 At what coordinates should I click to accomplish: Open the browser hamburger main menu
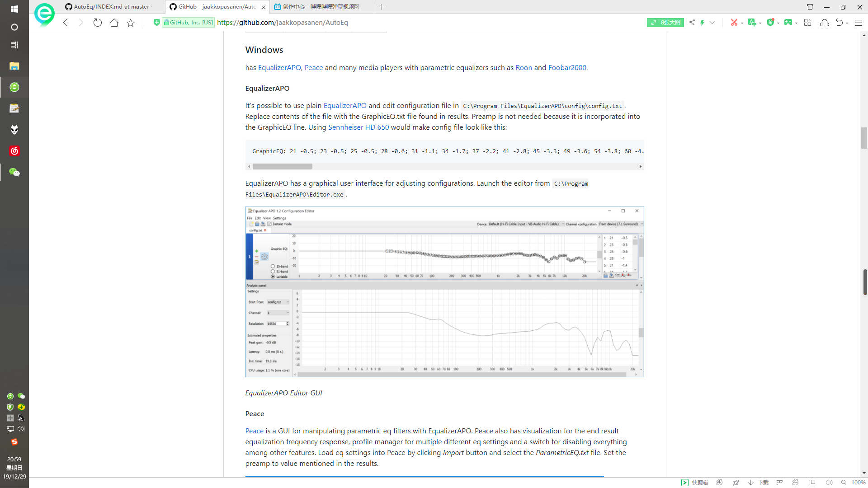pos(859,23)
